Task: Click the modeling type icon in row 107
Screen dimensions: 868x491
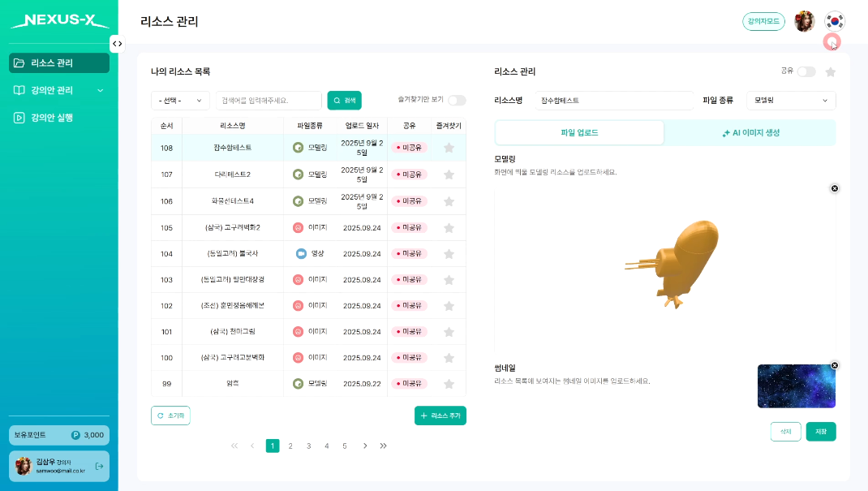Action: [x=298, y=174]
